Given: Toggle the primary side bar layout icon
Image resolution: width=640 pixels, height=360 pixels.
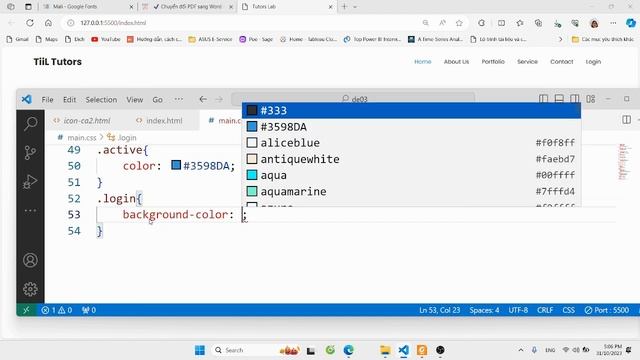Looking at the screenshot, I should (543, 99).
